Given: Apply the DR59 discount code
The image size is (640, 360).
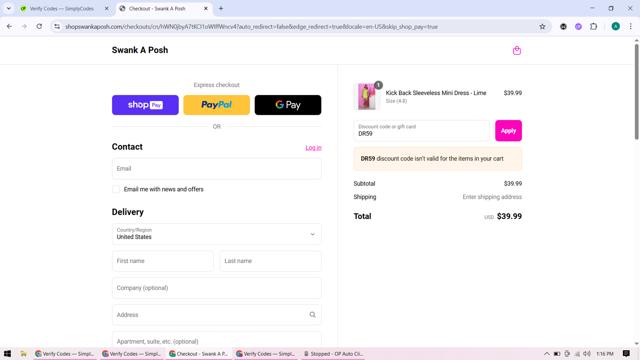Looking at the screenshot, I should pyautogui.click(x=508, y=131).
